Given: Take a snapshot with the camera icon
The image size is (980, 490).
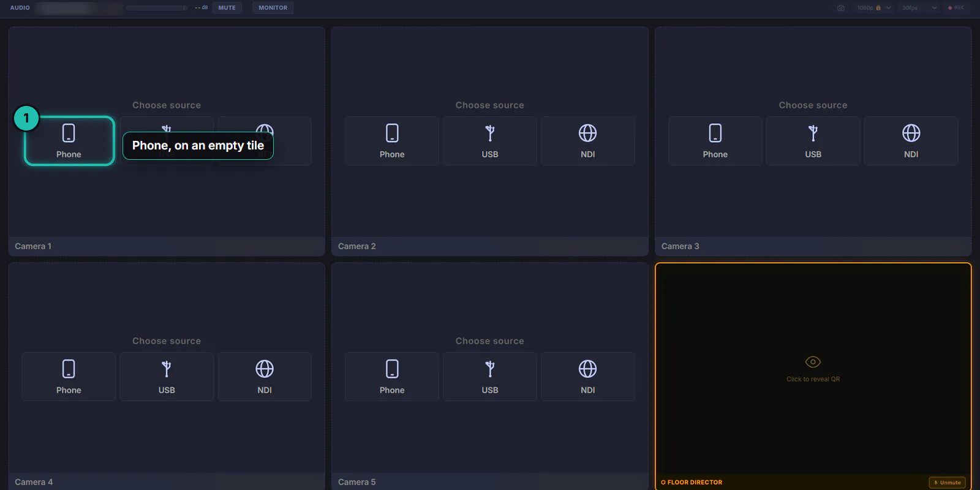Looking at the screenshot, I should coord(841,8).
